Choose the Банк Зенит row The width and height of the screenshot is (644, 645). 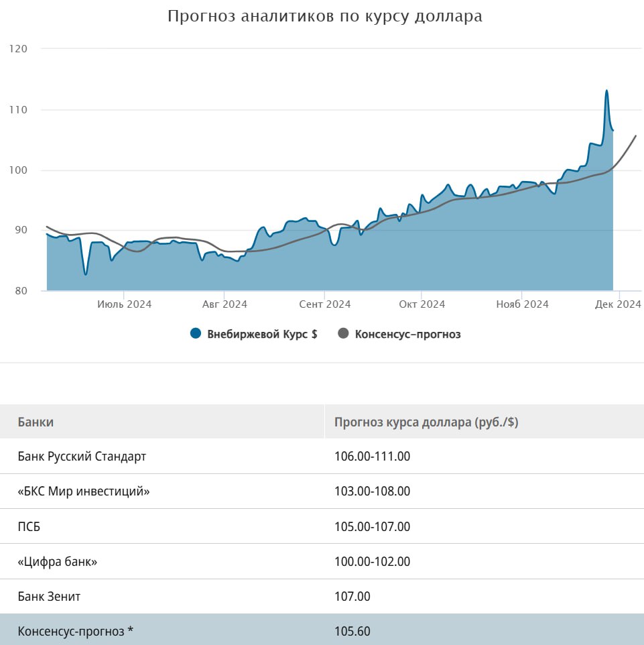[49, 596]
